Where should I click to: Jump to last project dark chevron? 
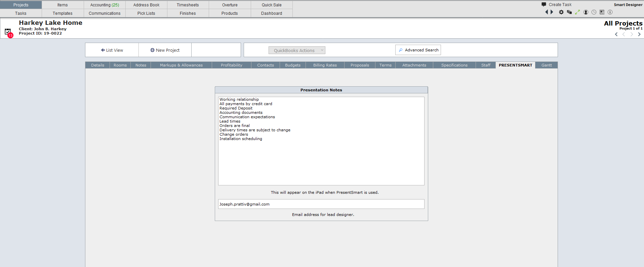[x=639, y=34]
